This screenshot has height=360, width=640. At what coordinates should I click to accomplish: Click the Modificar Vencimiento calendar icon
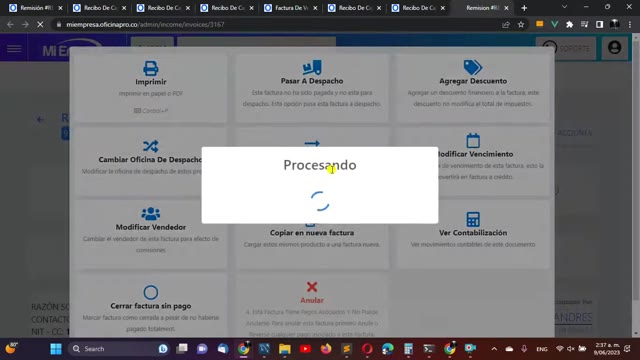pyautogui.click(x=473, y=141)
